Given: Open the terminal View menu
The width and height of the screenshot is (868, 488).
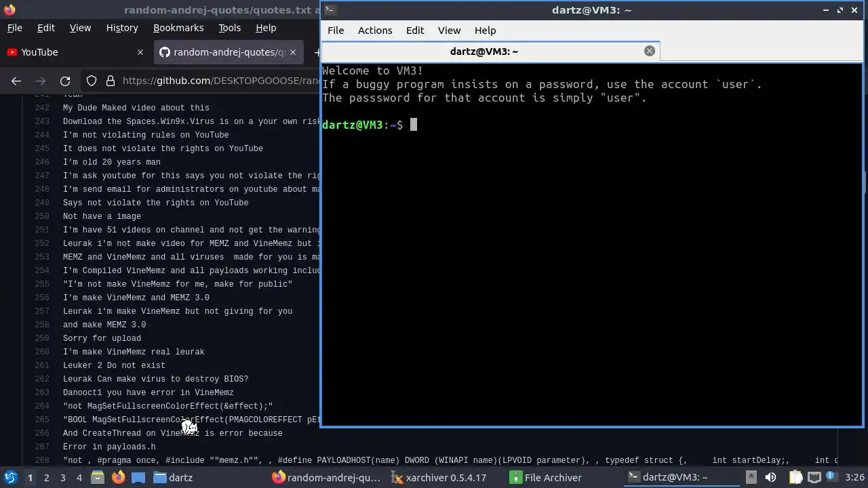Looking at the screenshot, I should pyautogui.click(x=449, y=30).
